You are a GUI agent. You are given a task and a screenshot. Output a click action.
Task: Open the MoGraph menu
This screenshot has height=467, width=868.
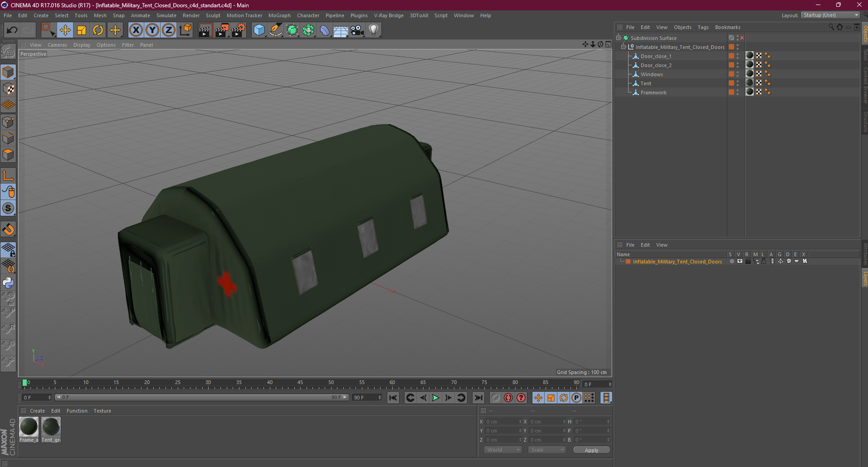point(279,15)
